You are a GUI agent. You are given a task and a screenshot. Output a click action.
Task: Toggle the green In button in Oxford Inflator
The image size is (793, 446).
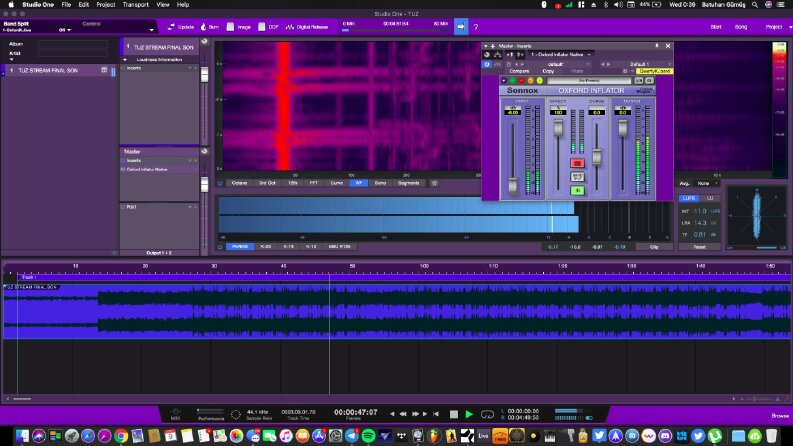click(577, 190)
